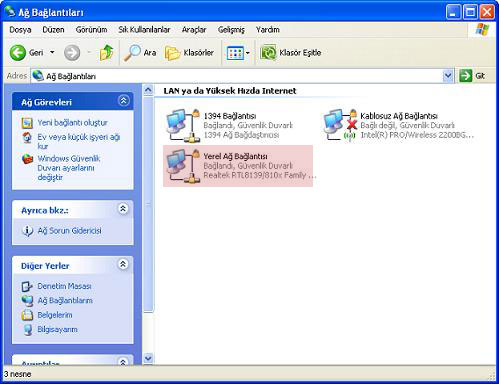Click the grayed forward arrow icon
499x384 pixels.
coord(72,53)
